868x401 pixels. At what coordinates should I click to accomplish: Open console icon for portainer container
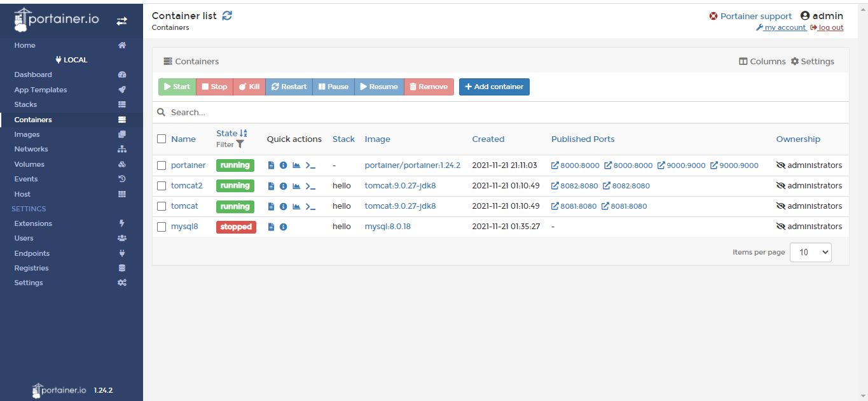click(310, 165)
